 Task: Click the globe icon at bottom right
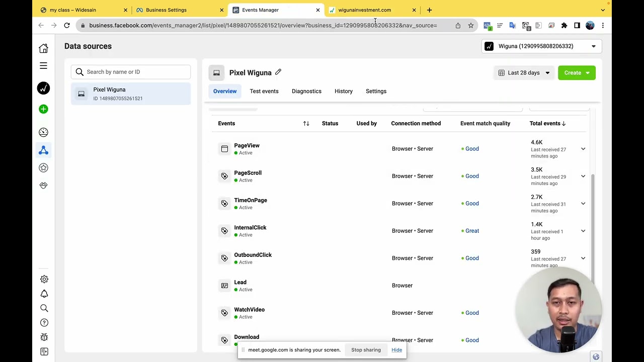[x=596, y=357]
